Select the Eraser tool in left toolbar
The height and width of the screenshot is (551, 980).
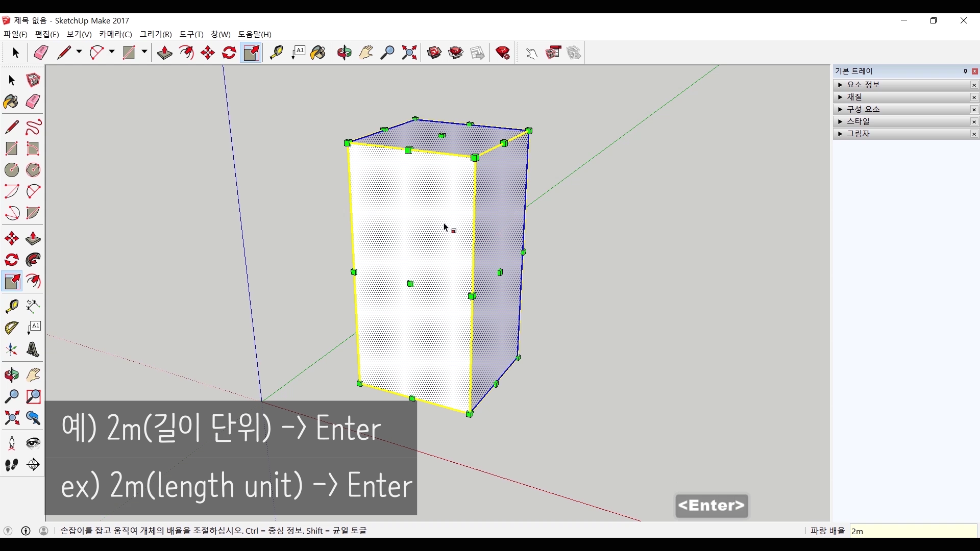(33, 102)
